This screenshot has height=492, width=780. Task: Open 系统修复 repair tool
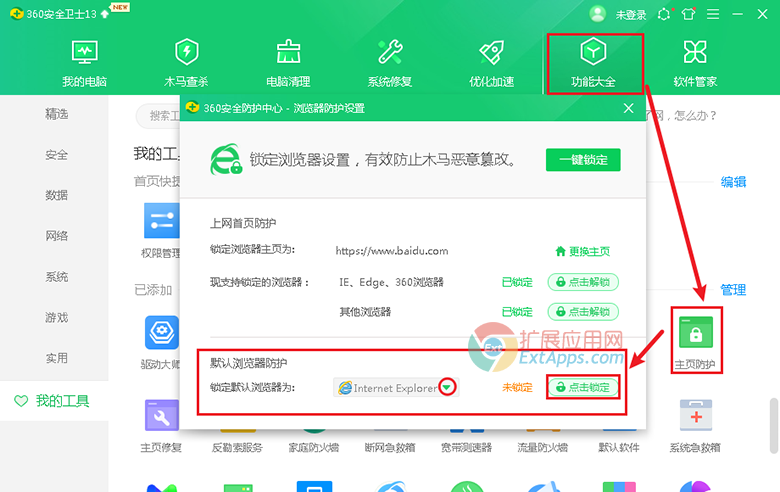point(390,64)
